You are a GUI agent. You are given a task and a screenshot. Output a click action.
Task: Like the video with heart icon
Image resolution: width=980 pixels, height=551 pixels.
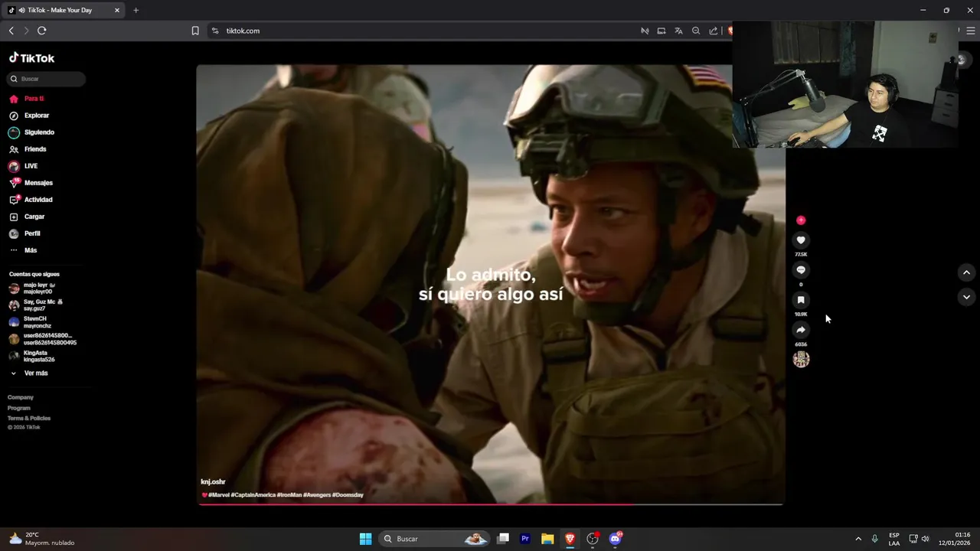801,240
